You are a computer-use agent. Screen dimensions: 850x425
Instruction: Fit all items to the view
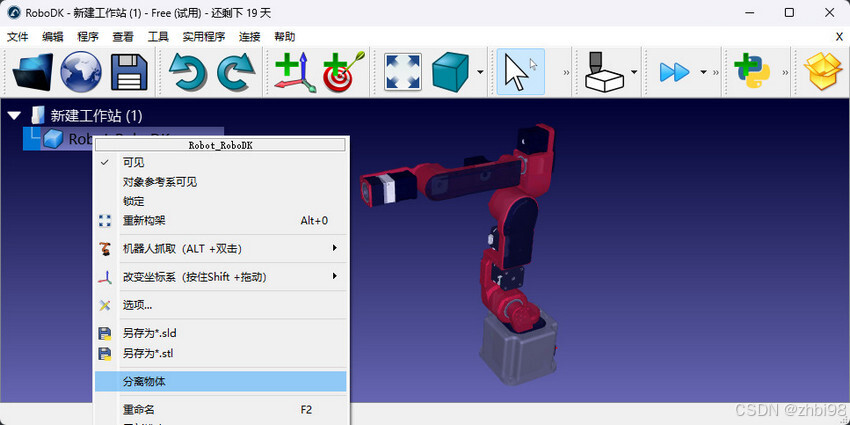403,72
